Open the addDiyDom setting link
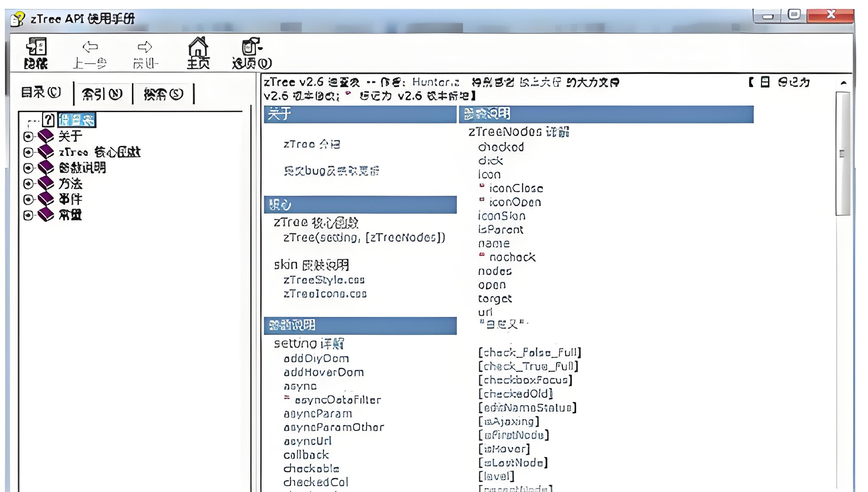The image size is (868, 492). click(316, 359)
